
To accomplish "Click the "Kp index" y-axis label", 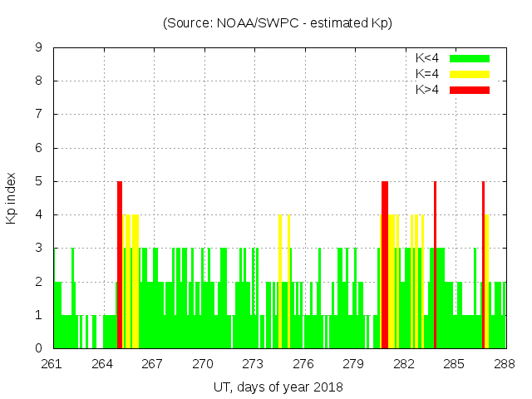I will tap(12, 199).
